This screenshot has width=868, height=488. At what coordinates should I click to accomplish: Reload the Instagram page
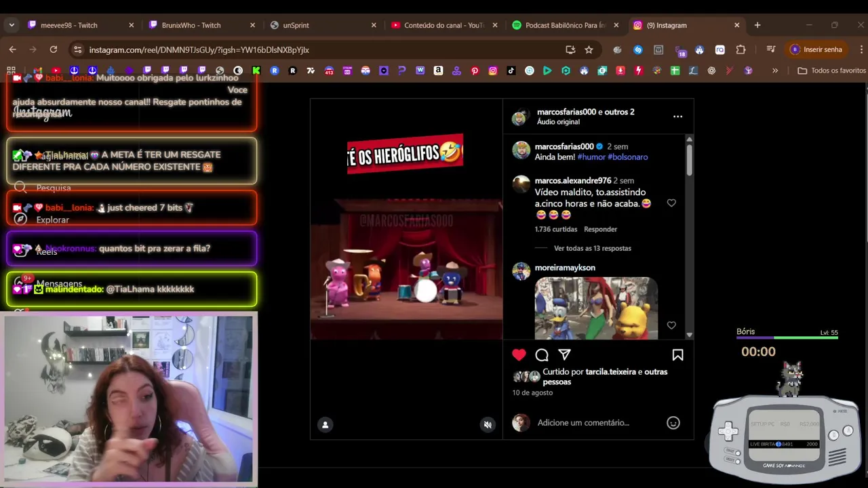click(x=54, y=49)
